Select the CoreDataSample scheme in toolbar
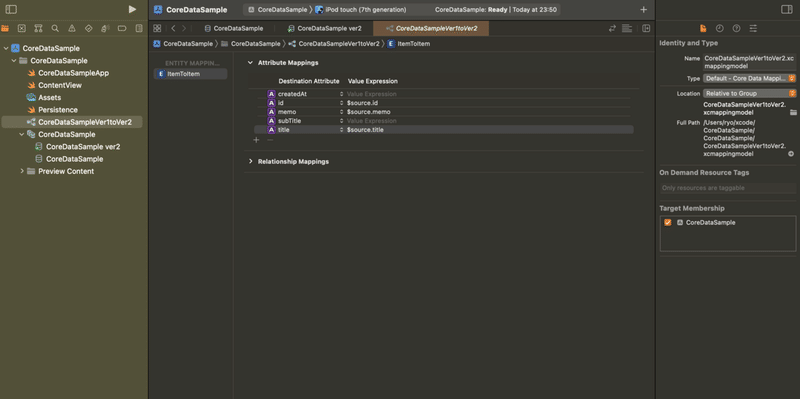Viewport: 800px width, 399px height. point(277,10)
